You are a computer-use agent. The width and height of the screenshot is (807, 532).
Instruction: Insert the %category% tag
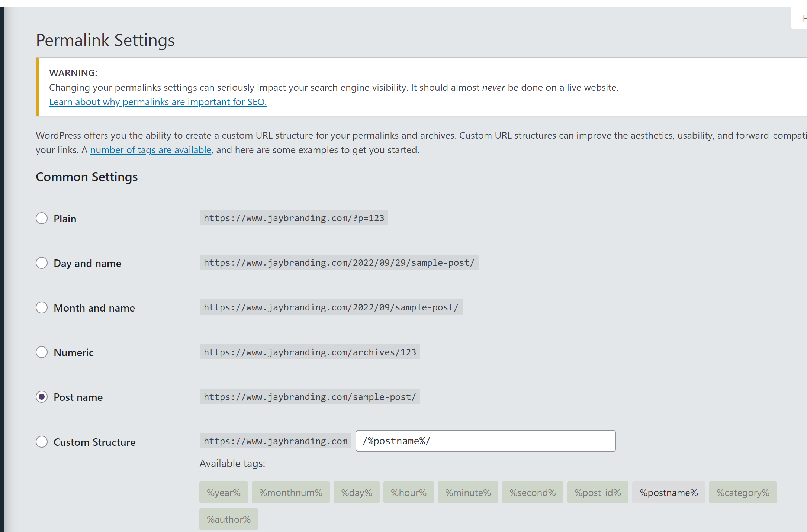[x=743, y=493]
